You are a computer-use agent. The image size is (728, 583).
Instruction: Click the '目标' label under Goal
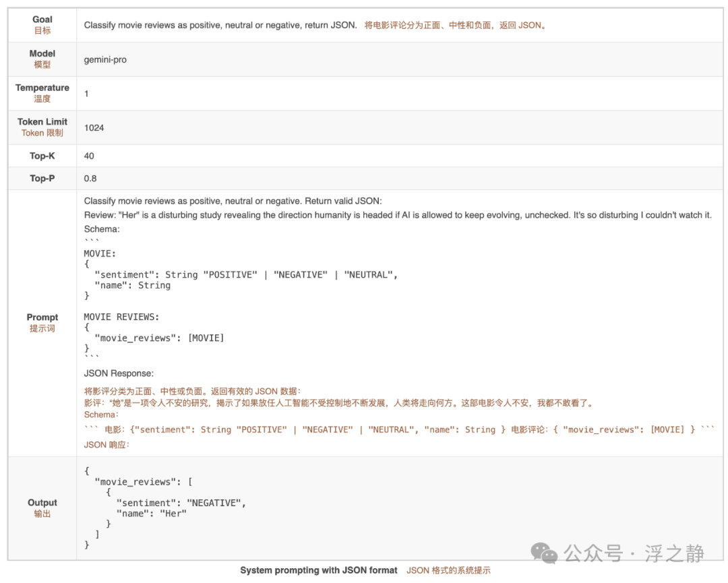point(42,30)
